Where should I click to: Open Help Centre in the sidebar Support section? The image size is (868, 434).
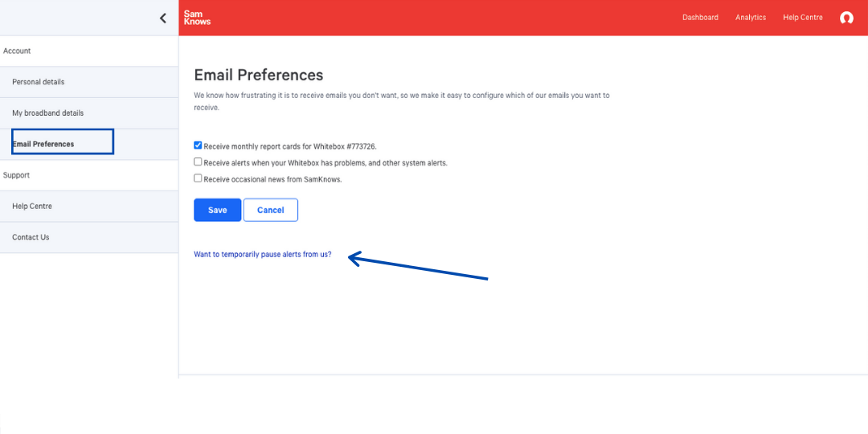tap(32, 207)
